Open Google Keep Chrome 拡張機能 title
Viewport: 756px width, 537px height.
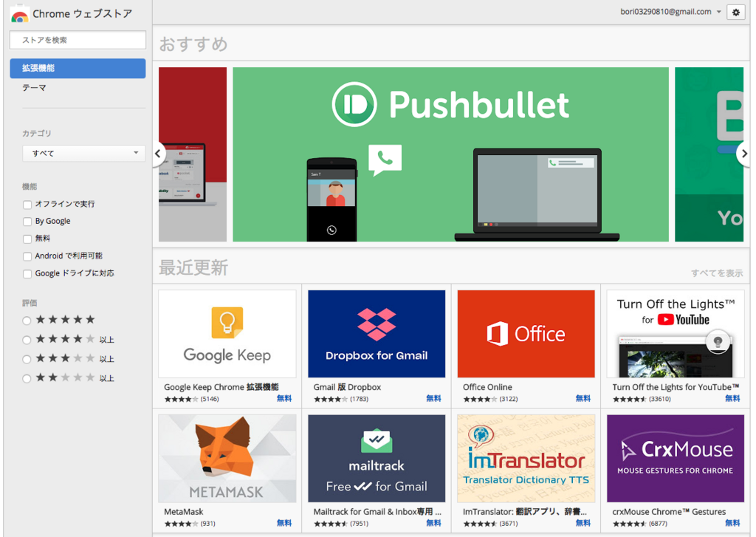[221, 387]
